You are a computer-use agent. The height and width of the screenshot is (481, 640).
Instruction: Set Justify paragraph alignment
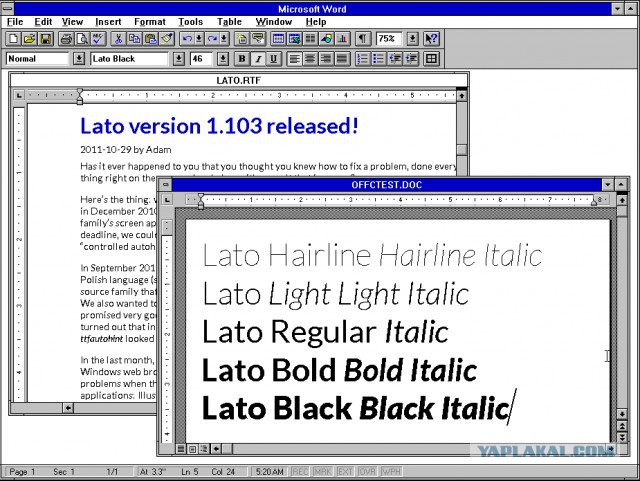point(342,59)
